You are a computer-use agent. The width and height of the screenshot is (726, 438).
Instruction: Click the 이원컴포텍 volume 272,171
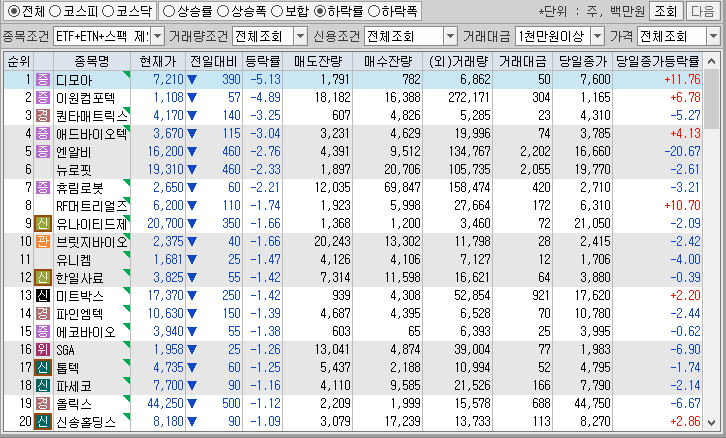(469, 98)
